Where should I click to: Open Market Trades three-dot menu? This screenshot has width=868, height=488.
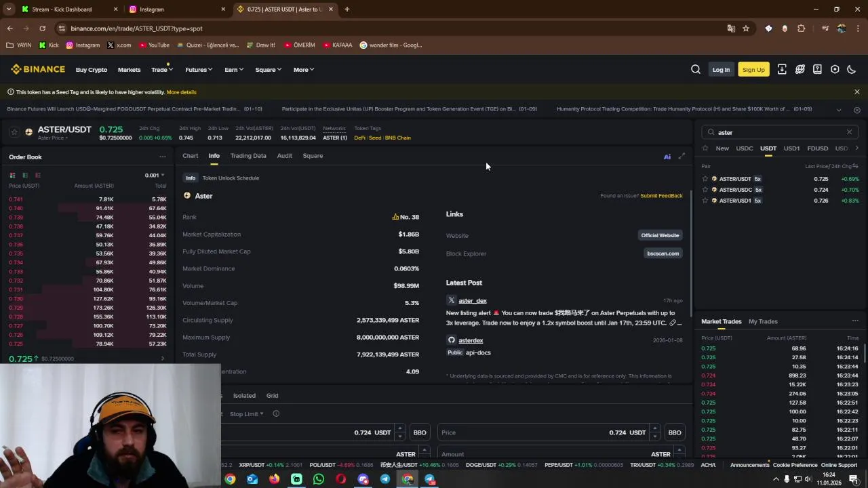pos(855,321)
